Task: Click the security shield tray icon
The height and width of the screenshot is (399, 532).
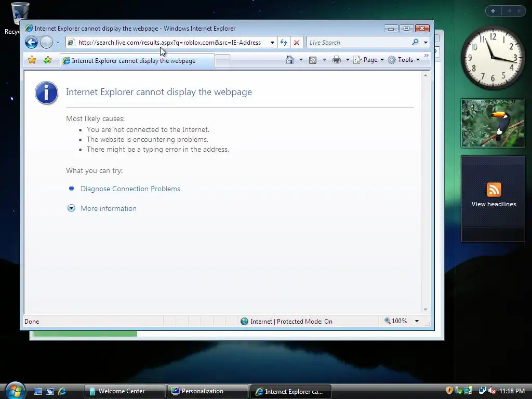Action: pyautogui.click(x=449, y=391)
